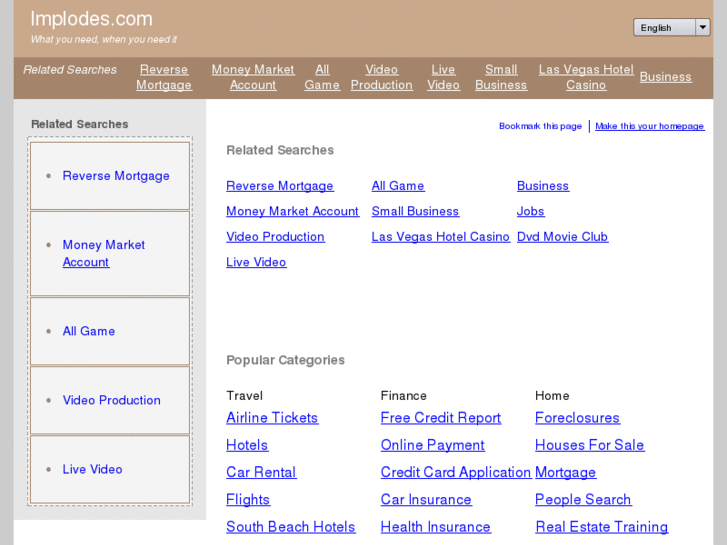
Task: Open Mortgage link under Home
Action: pos(566,473)
